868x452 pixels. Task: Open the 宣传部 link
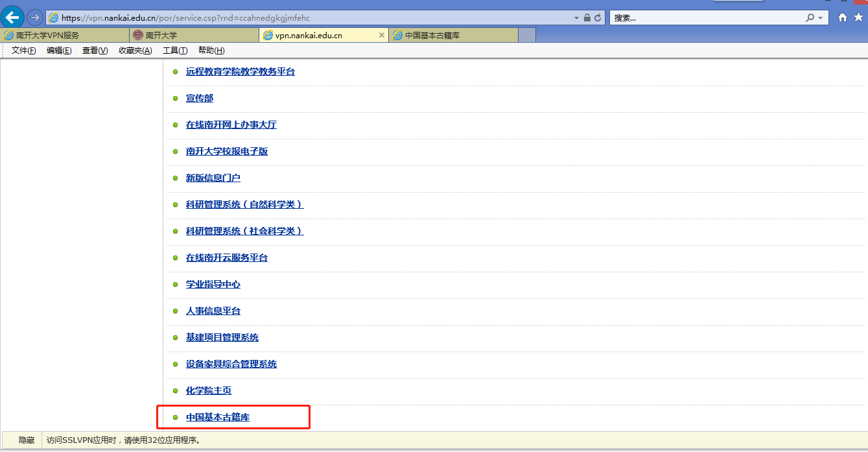tap(200, 98)
